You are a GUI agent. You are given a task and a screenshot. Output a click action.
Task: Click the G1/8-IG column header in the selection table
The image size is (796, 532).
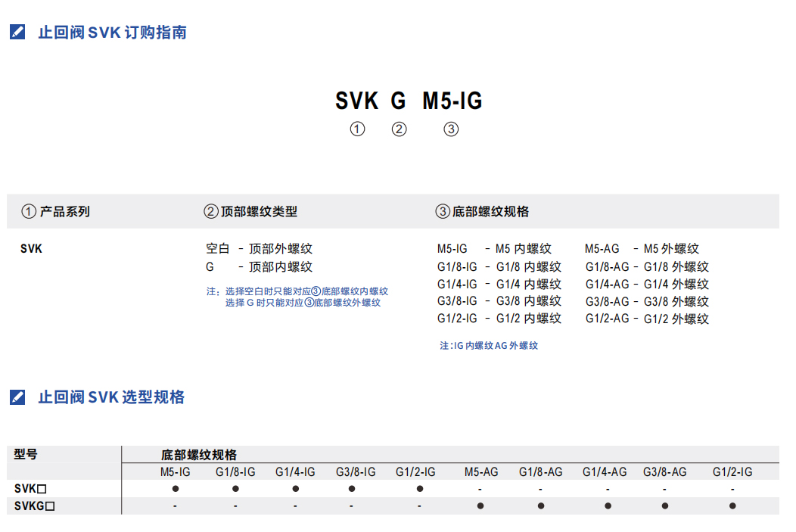235,472
